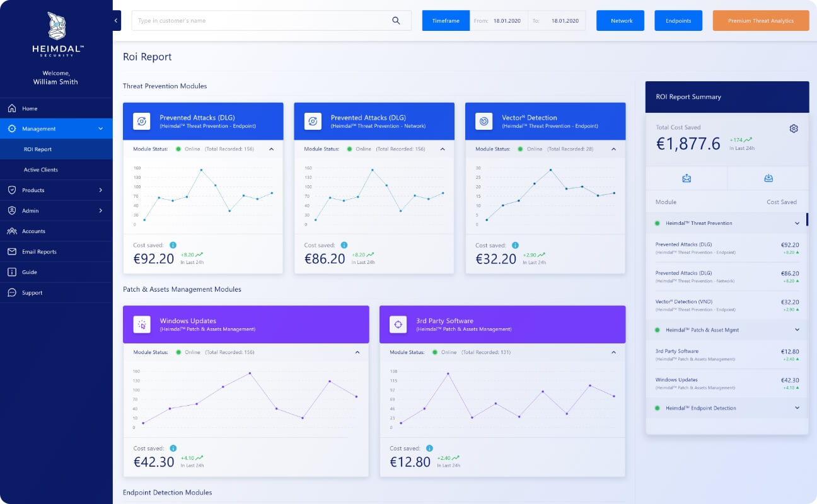Open Email Reports in the sidebar

(x=56, y=251)
